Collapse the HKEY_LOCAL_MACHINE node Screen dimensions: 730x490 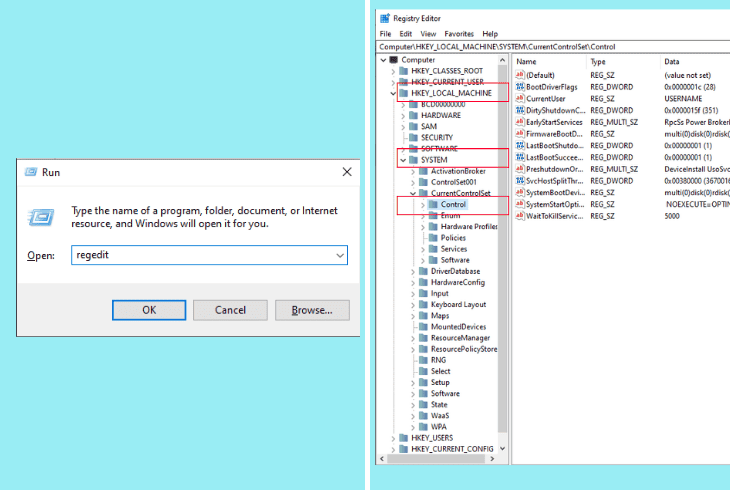(393, 93)
